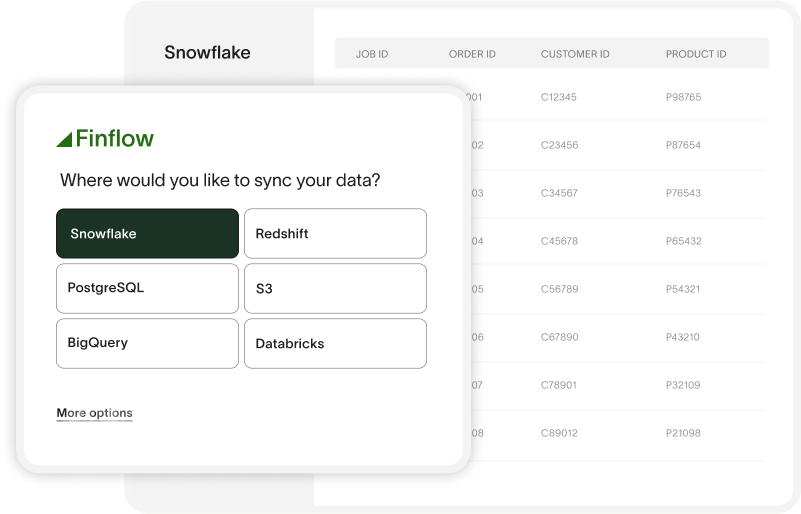
Task: Click the Finflow wordmark text
Action: (114, 138)
